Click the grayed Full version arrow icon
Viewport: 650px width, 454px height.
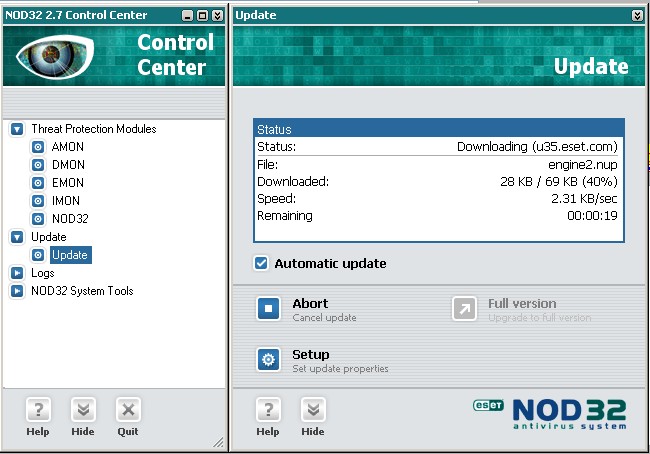(x=464, y=309)
